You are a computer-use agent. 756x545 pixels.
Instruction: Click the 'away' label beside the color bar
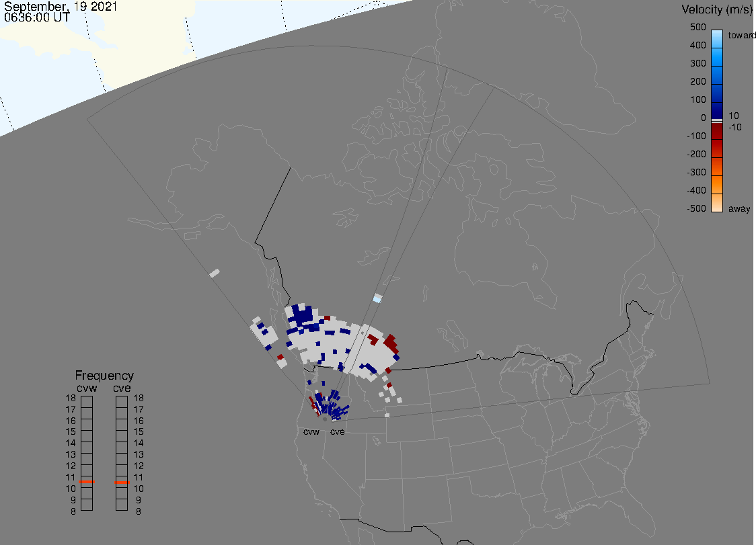pos(739,209)
